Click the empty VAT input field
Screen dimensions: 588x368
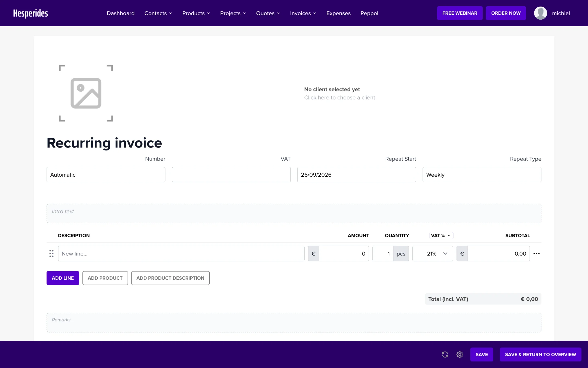click(231, 174)
